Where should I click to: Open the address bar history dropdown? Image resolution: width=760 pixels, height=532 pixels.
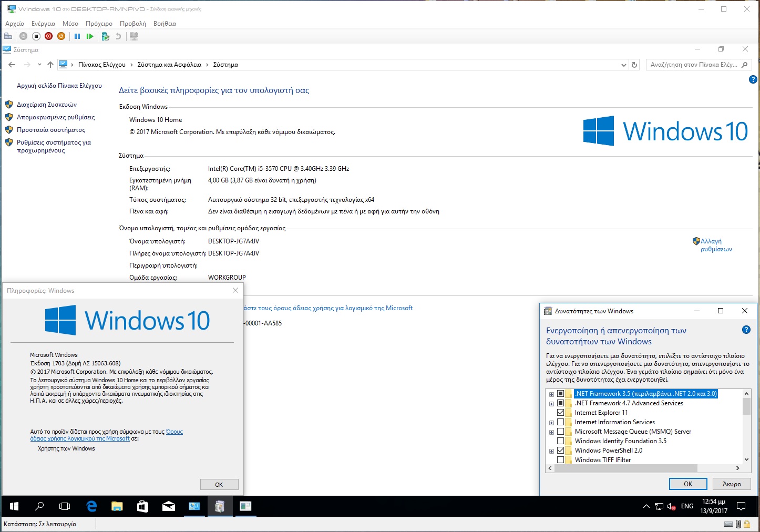tap(623, 65)
